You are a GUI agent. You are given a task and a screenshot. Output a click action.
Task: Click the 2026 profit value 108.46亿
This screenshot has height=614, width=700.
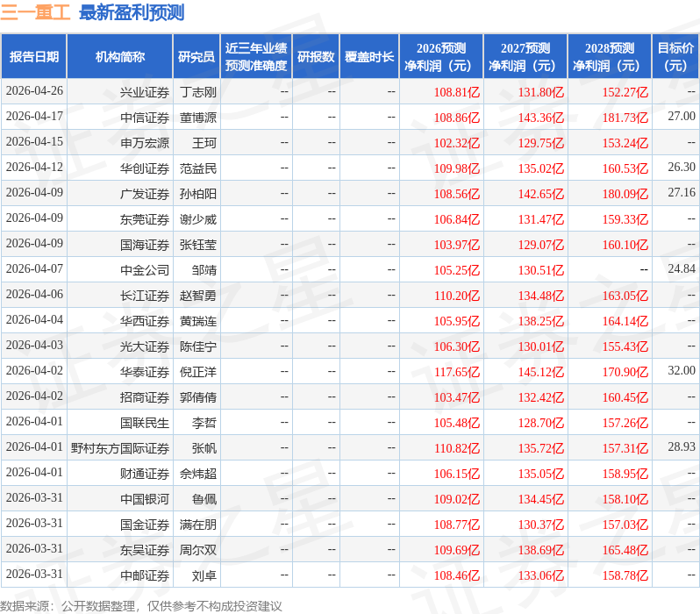(x=457, y=576)
